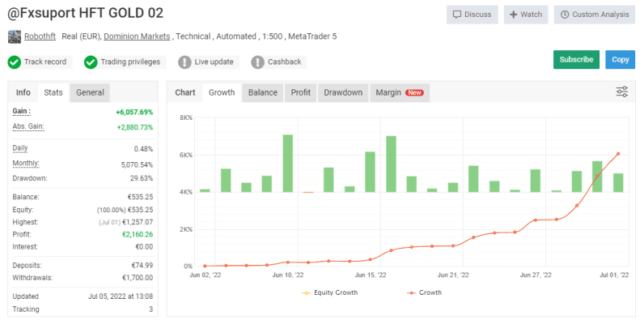Click the Track record green checkmark

pyautogui.click(x=15, y=62)
